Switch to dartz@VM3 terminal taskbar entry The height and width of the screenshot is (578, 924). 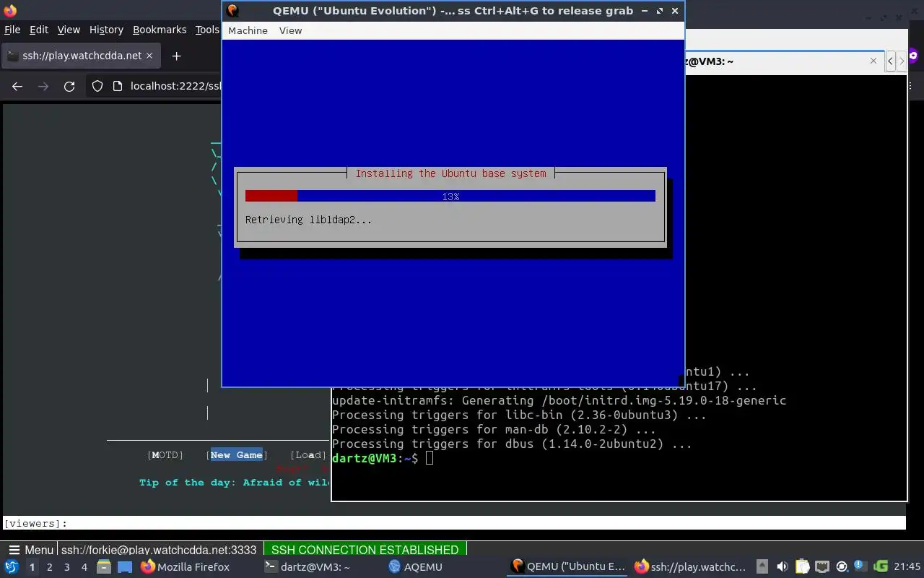click(x=308, y=567)
